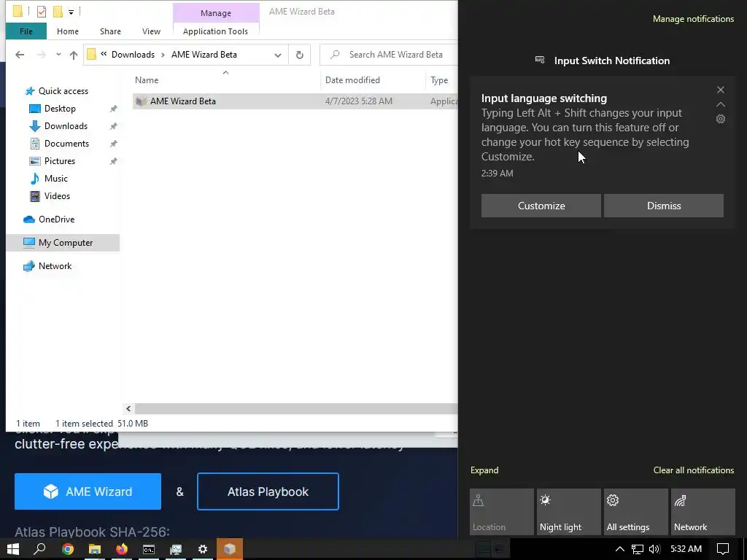Screen dimensions: 747x560
Task: Go back with the back arrow
Action: (20, 55)
